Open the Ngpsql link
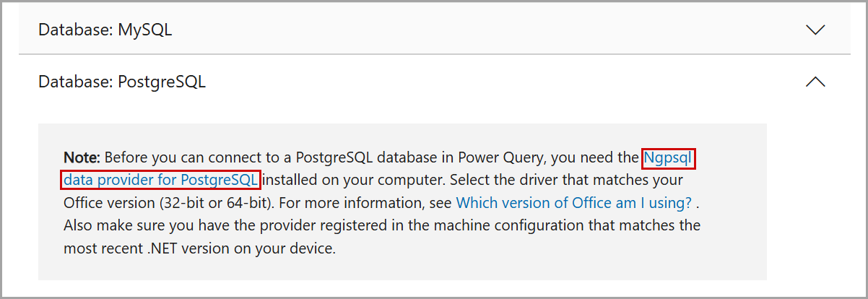The height and width of the screenshot is (299, 868). [669, 157]
